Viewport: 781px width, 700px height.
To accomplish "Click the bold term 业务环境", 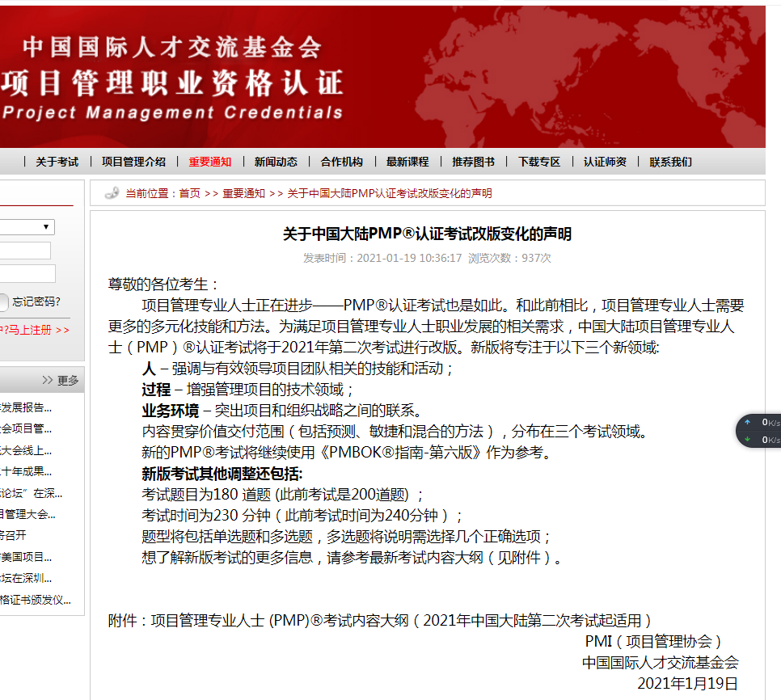I will (171, 411).
